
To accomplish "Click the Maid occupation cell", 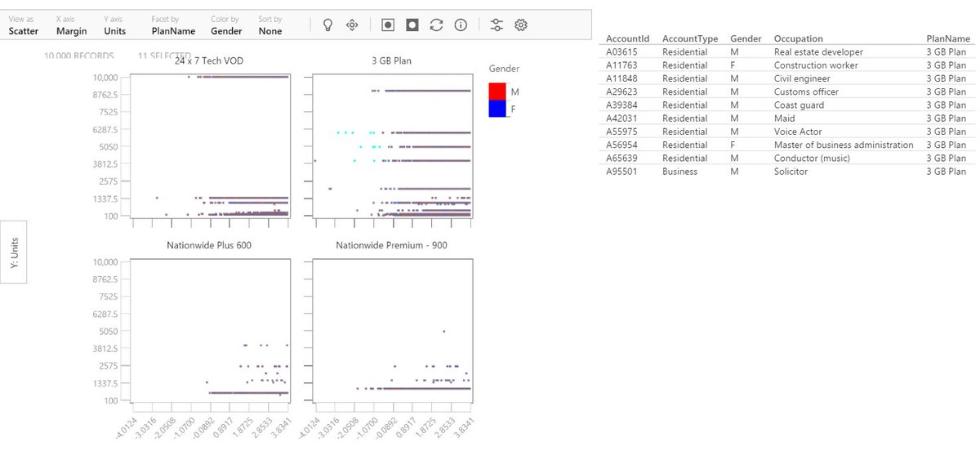I will click(783, 118).
